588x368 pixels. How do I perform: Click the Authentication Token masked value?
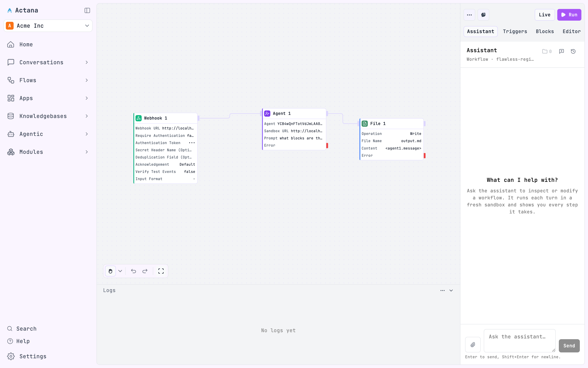pos(192,143)
